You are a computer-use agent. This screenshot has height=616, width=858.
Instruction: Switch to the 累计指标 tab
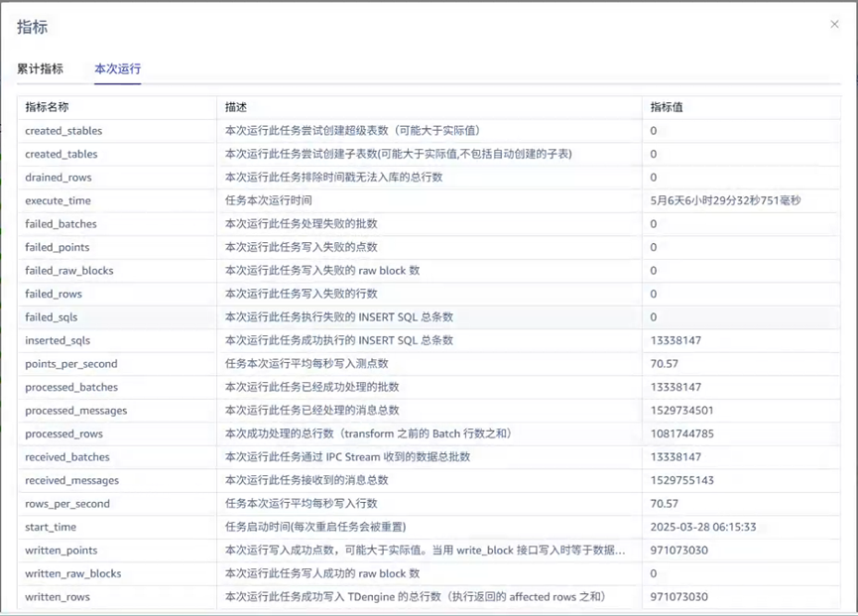40,69
